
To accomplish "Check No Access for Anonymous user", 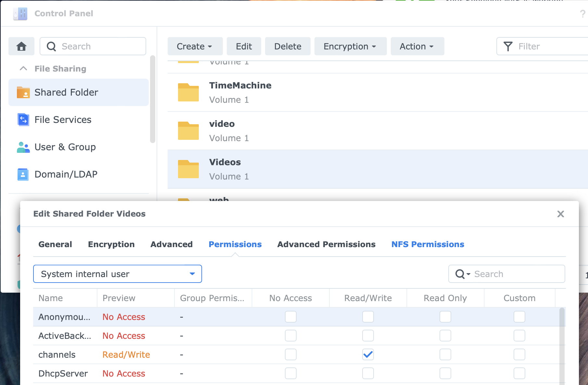I will pos(290,317).
